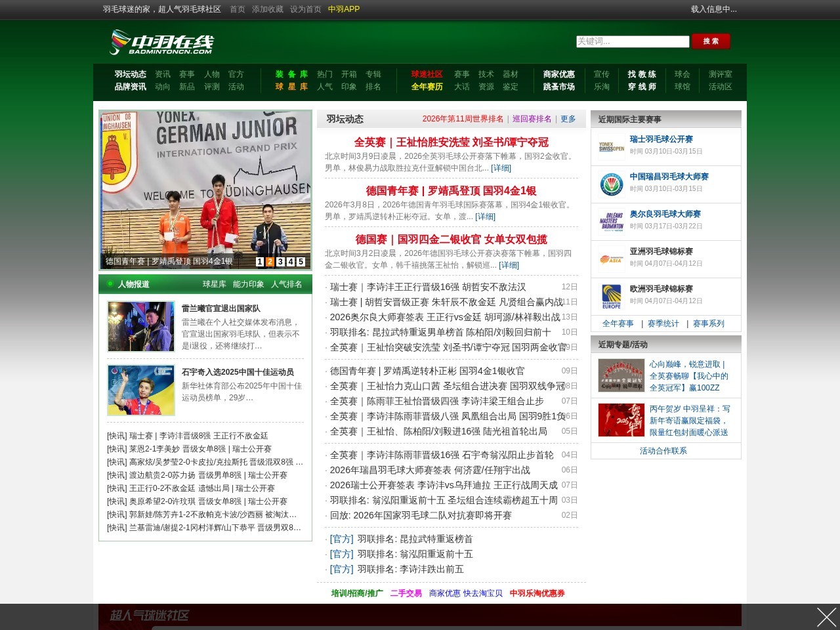Click the China Ruichang Masters tournament logo

(x=611, y=184)
